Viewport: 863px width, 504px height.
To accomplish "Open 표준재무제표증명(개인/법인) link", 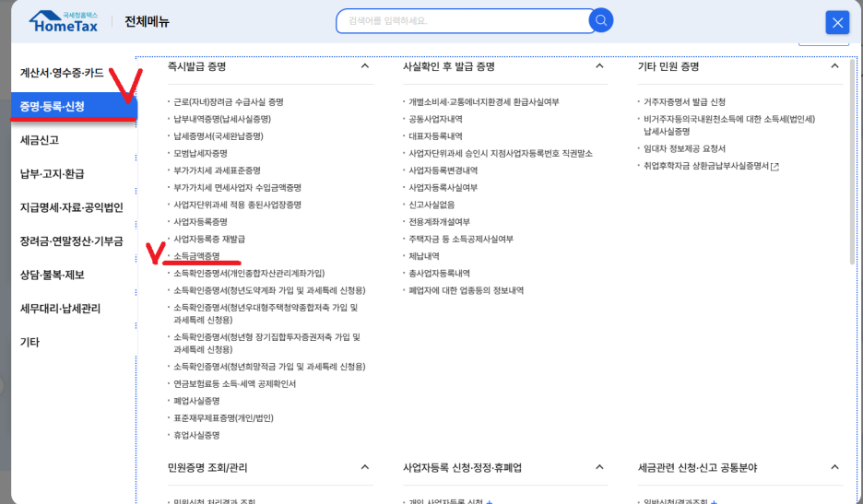I will pos(223,417).
